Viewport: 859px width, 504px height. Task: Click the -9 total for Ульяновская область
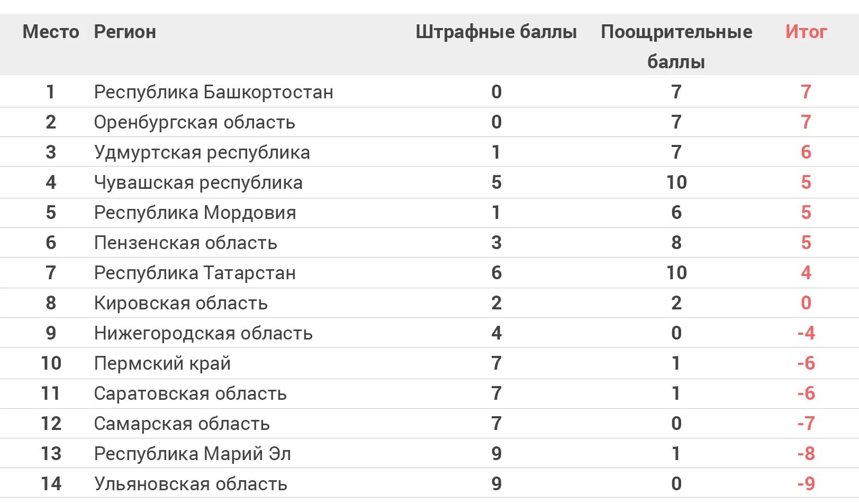806,484
